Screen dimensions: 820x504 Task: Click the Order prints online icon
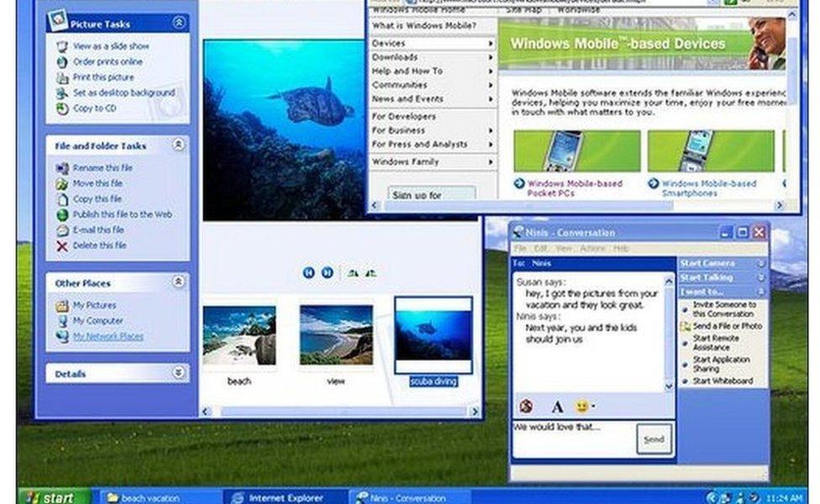point(62,62)
